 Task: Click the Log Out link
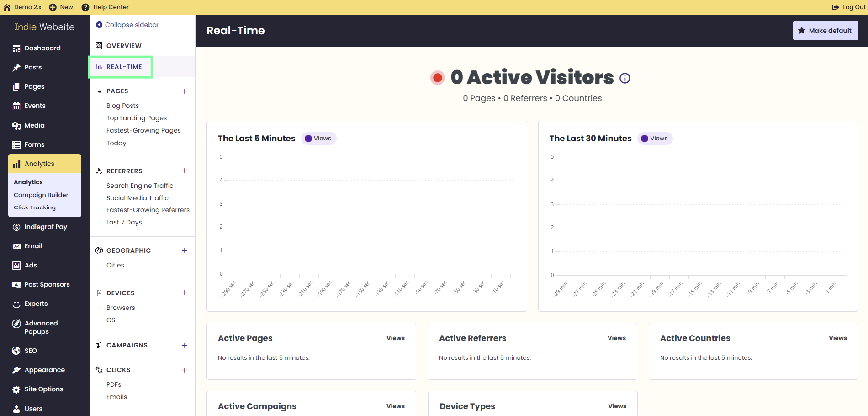848,7
